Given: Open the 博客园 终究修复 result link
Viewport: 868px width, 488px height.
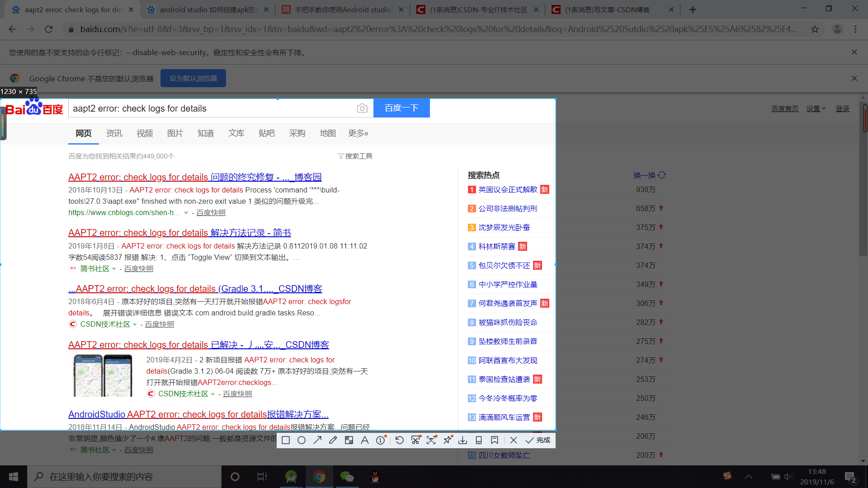Looking at the screenshot, I should click(x=195, y=177).
